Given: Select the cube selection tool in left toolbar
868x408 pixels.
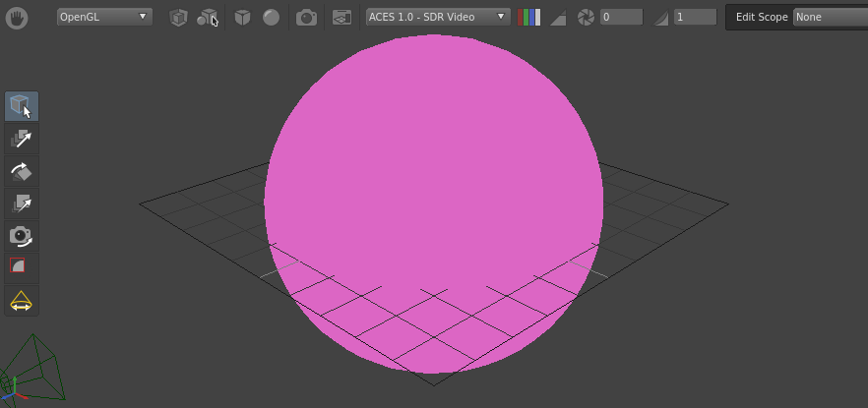Looking at the screenshot, I should point(21,106).
